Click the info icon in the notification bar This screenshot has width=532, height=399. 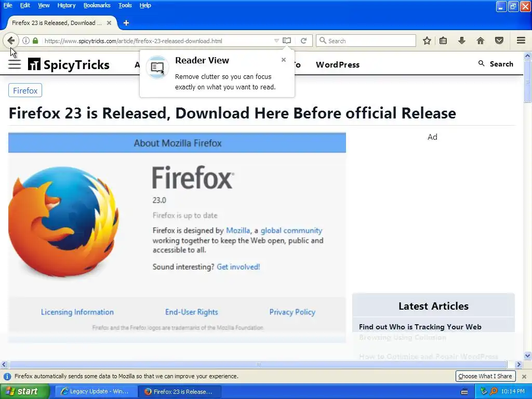[7, 376]
